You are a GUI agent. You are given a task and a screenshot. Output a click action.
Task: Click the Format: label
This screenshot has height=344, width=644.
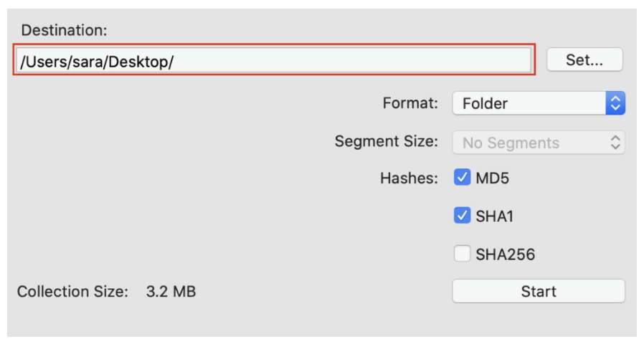[410, 103]
